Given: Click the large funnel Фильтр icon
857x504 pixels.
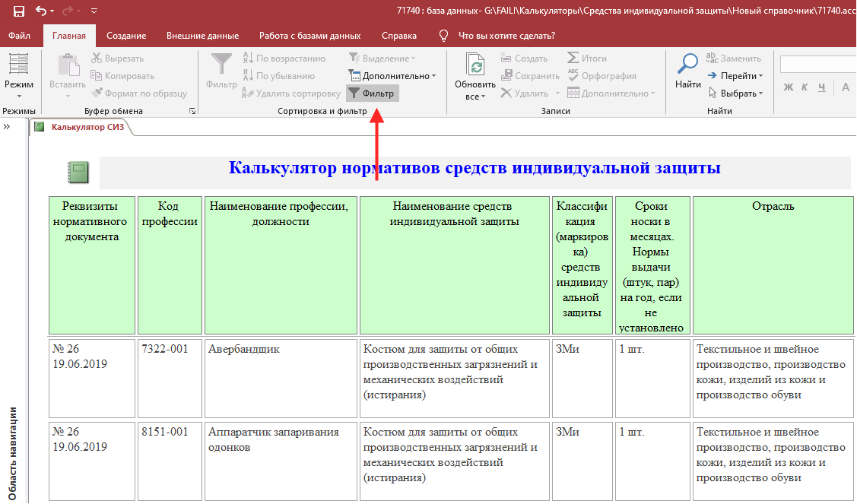Looking at the screenshot, I should (221, 65).
